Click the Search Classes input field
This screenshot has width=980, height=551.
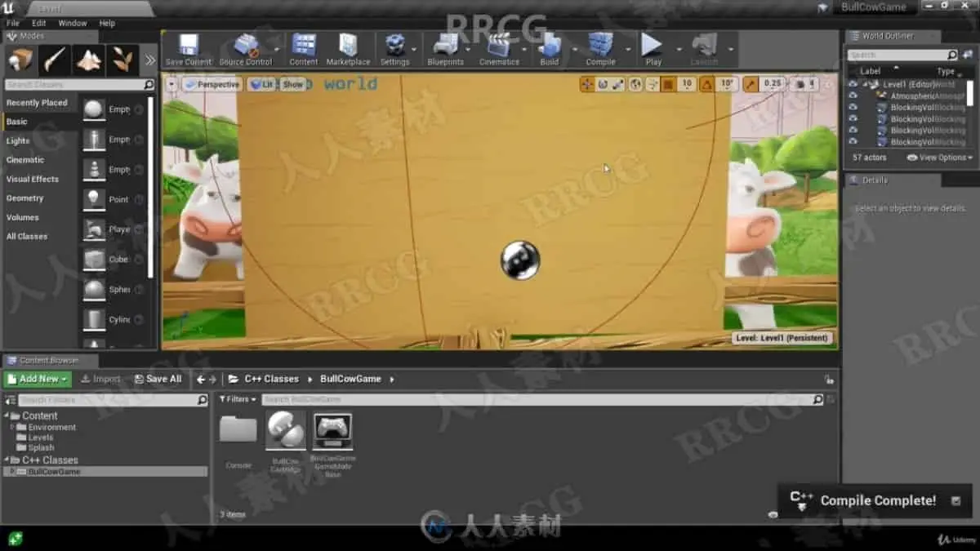click(x=79, y=85)
